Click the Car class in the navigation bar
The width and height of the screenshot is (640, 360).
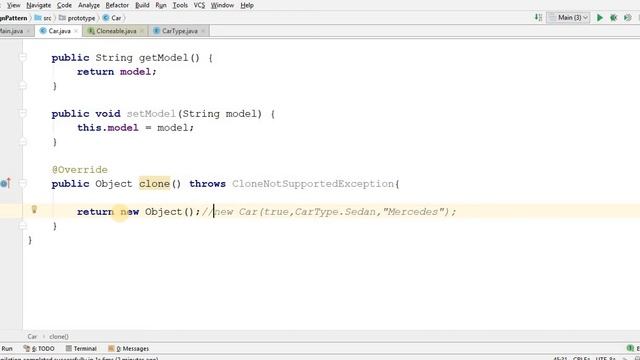coord(112,18)
